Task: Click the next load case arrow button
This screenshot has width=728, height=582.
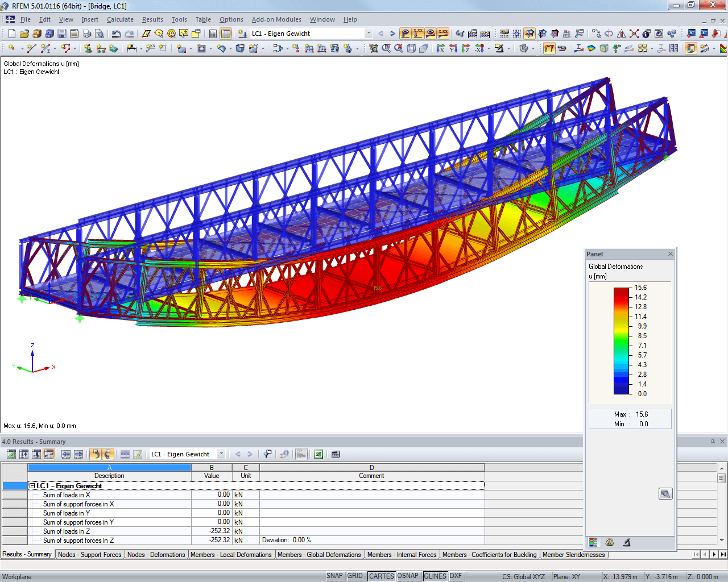Action: click(x=391, y=34)
